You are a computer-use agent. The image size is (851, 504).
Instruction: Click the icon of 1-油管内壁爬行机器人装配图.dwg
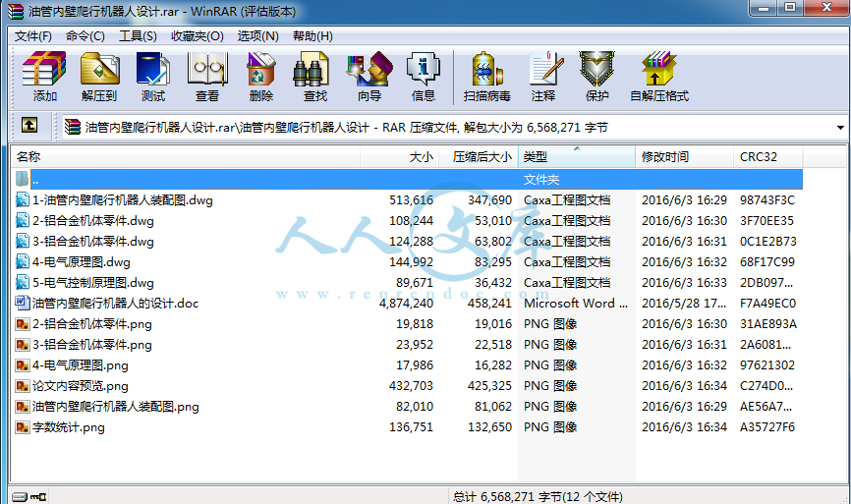(23, 199)
